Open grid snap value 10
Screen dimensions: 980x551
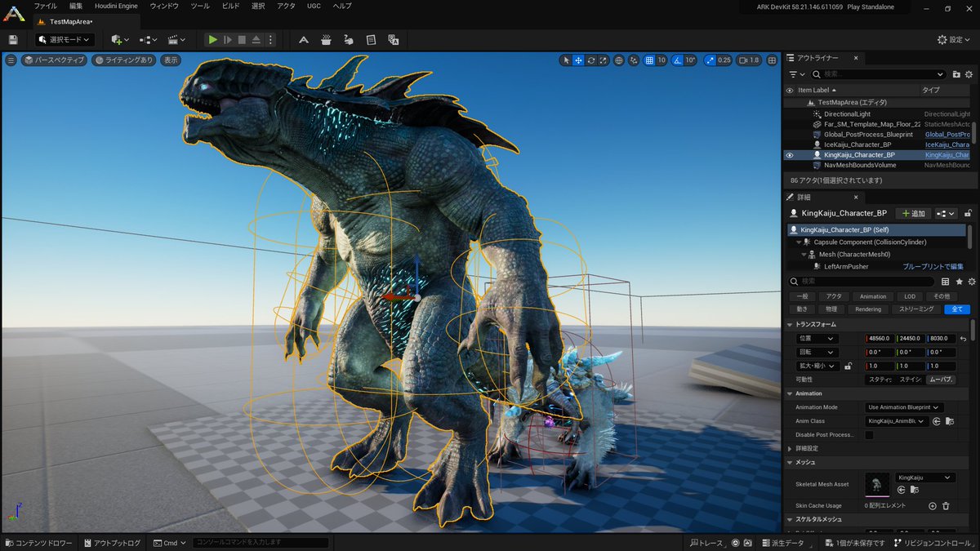click(x=661, y=60)
